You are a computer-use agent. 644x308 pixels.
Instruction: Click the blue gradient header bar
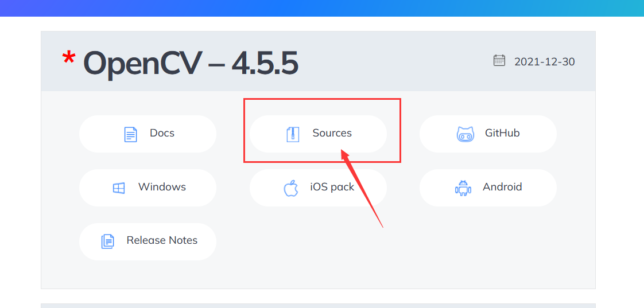point(322,8)
